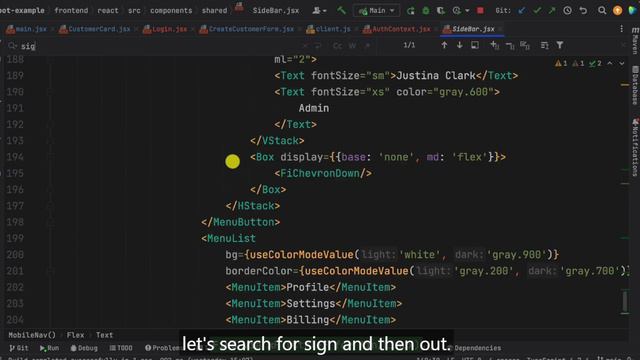The height and width of the screenshot is (360, 640).
Task: Click the profiler clock icon
Action: [x=456, y=11]
